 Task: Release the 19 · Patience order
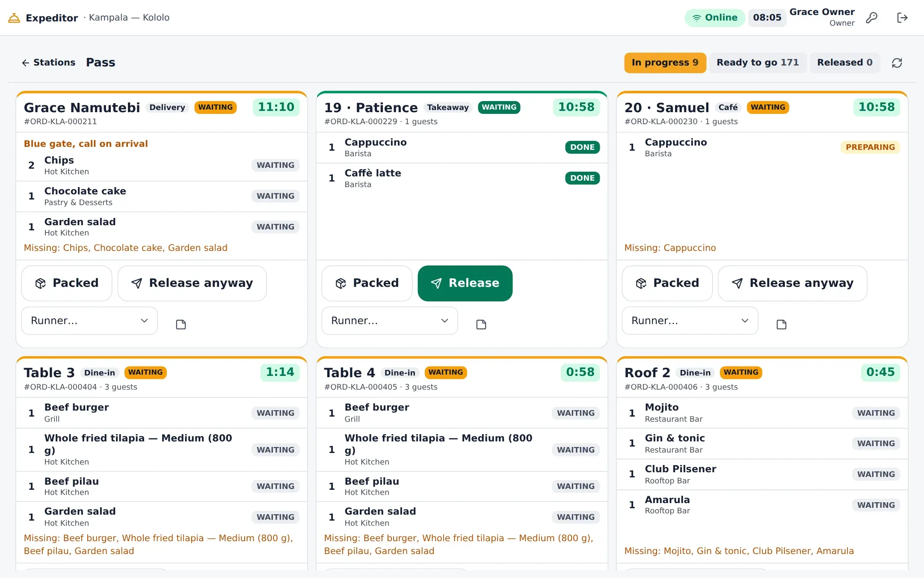465,283
